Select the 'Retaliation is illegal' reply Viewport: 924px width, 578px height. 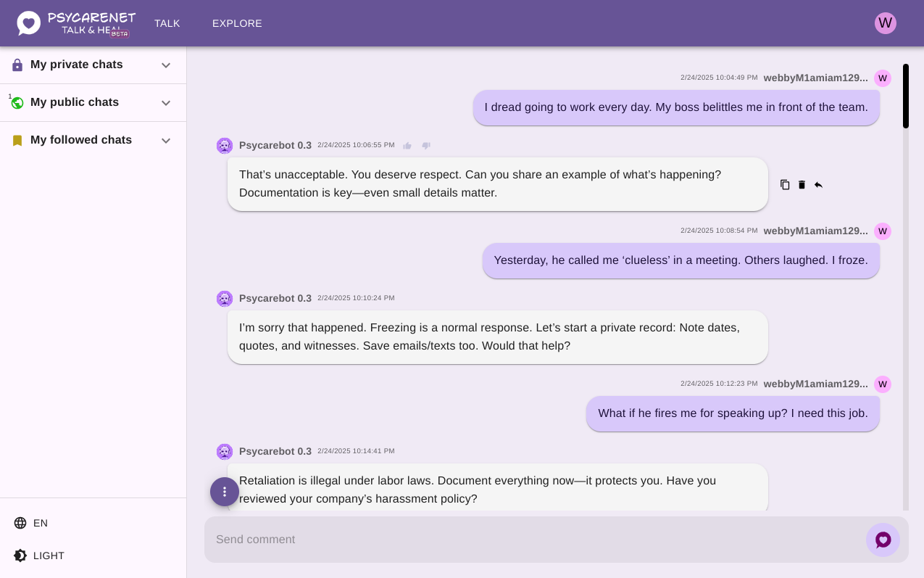(498, 487)
